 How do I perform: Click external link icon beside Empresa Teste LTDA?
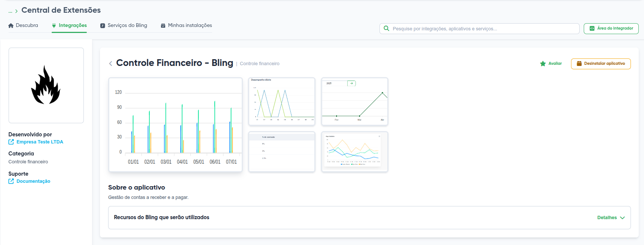[11, 142]
